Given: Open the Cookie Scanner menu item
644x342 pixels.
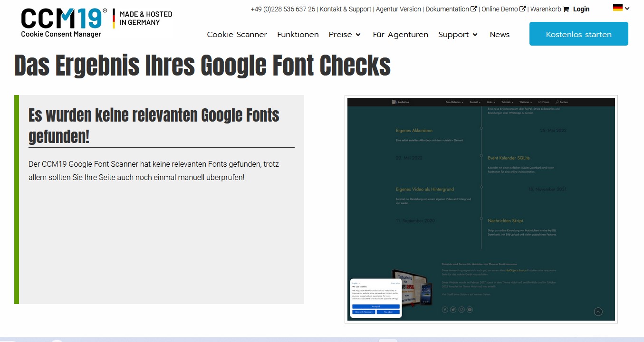Looking at the screenshot, I should (x=237, y=35).
